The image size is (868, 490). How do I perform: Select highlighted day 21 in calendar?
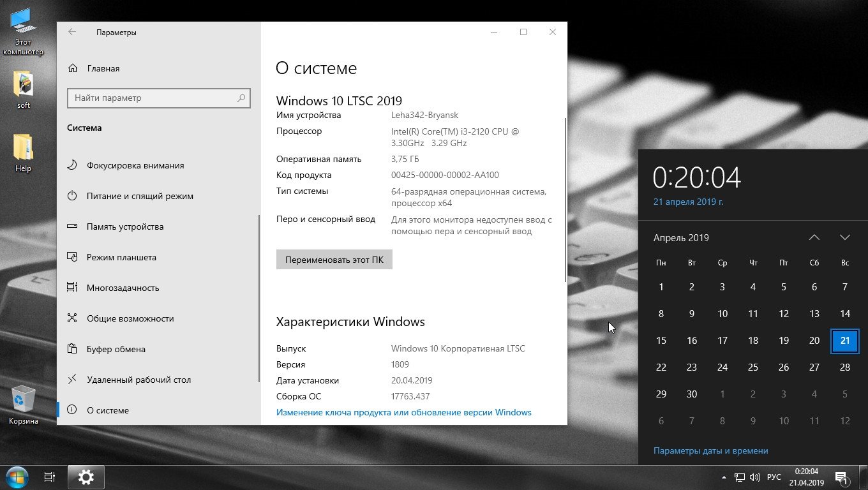tap(845, 341)
